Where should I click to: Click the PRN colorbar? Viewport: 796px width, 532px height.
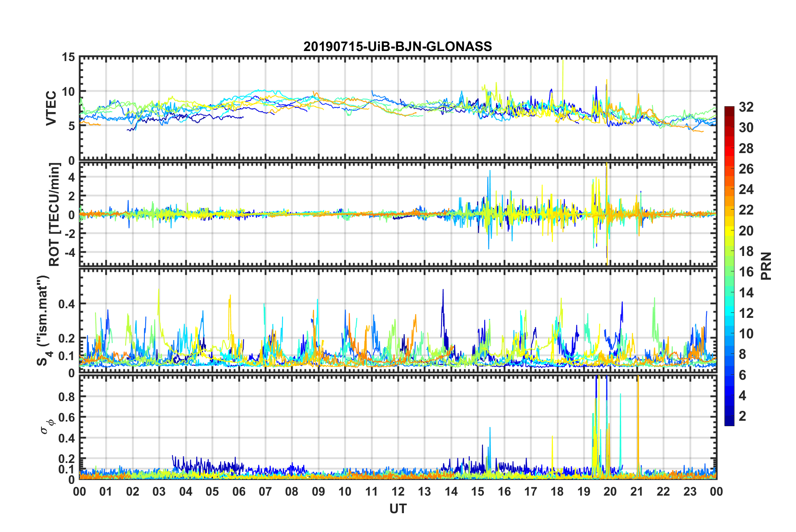729,266
